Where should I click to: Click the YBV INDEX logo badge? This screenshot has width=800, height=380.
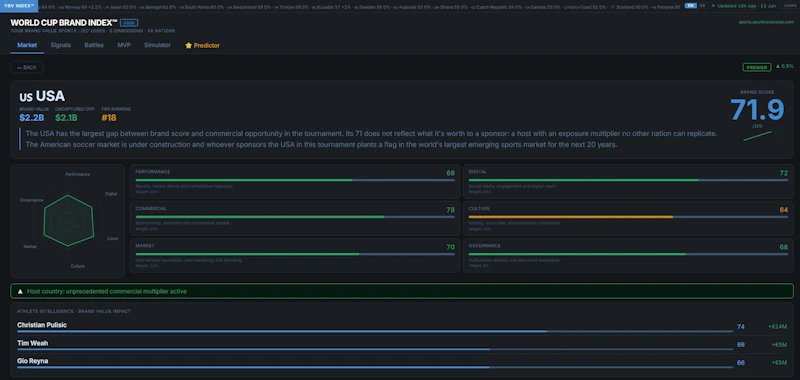click(x=19, y=6)
